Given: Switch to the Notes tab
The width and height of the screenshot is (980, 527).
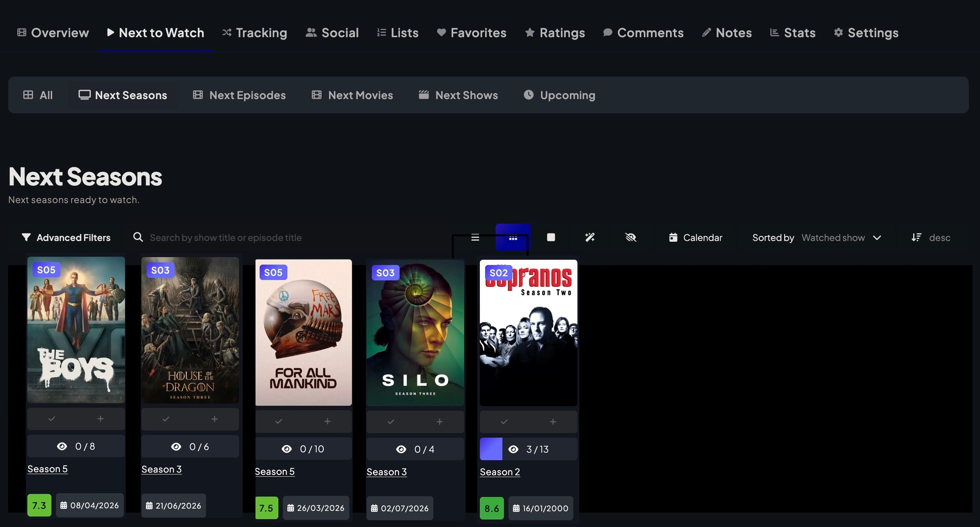Looking at the screenshot, I should pyautogui.click(x=727, y=33).
